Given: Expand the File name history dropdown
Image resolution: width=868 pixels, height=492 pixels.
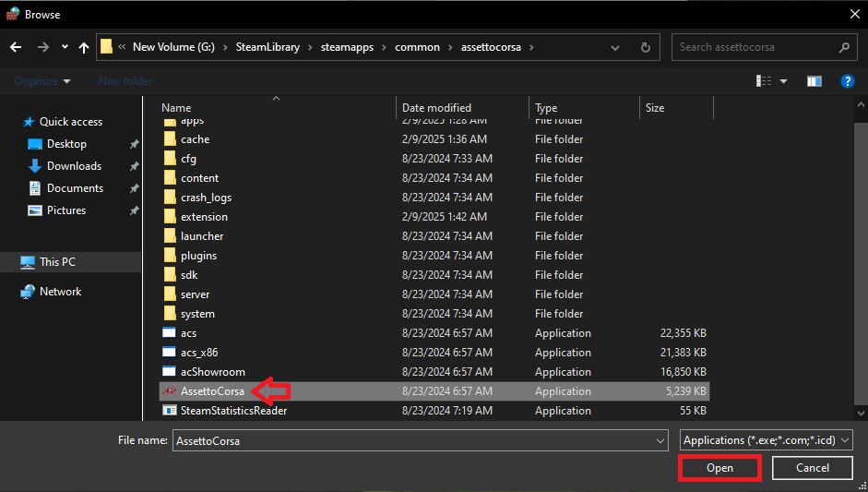Looking at the screenshot, I should (x=660, y=441).
